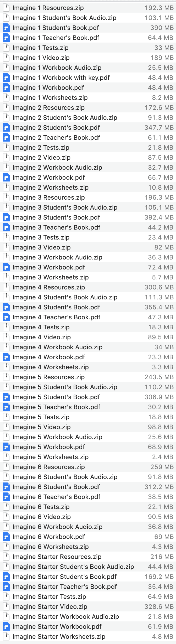Select Imagine 2 Student's Book Audio.zip file name
Viewport: 176px width, 644px height.
click(x=65, y=118)
